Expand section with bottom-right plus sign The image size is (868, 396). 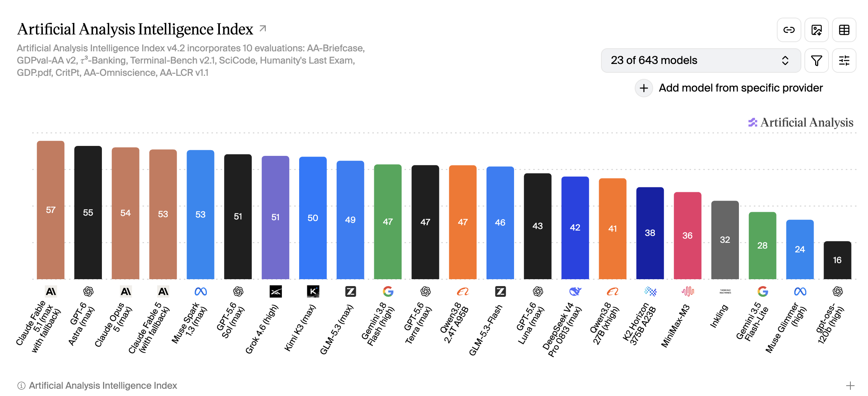tap(850, 385)
